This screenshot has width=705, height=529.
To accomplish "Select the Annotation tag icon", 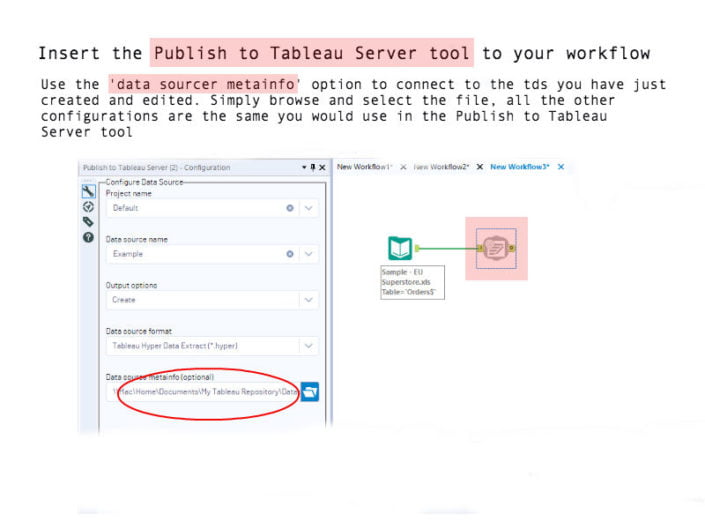I will click(x=88, y=221).
